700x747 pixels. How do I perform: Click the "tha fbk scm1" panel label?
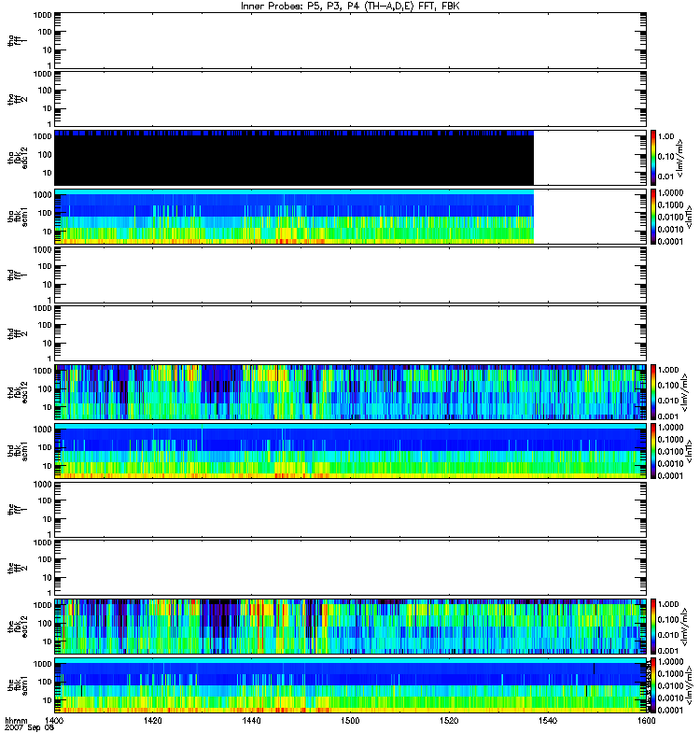pos(18,217)
